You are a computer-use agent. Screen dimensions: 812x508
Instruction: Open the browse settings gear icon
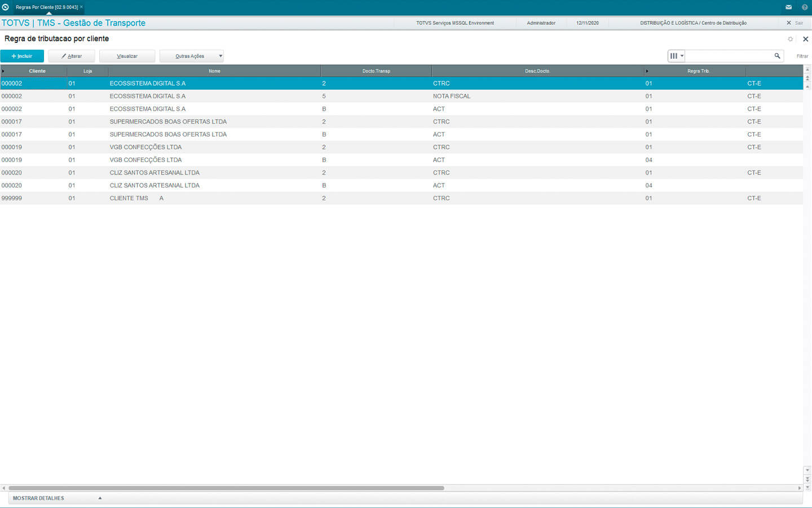[x=790, y=39]
